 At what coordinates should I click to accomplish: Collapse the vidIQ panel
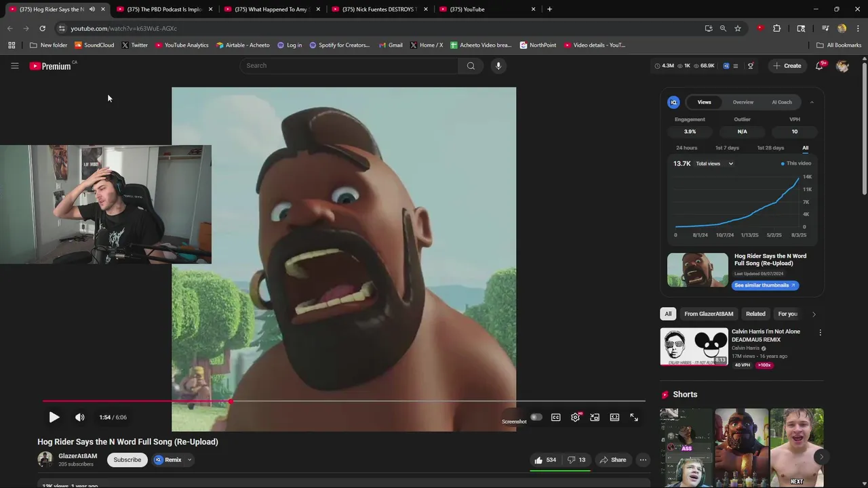812,102
